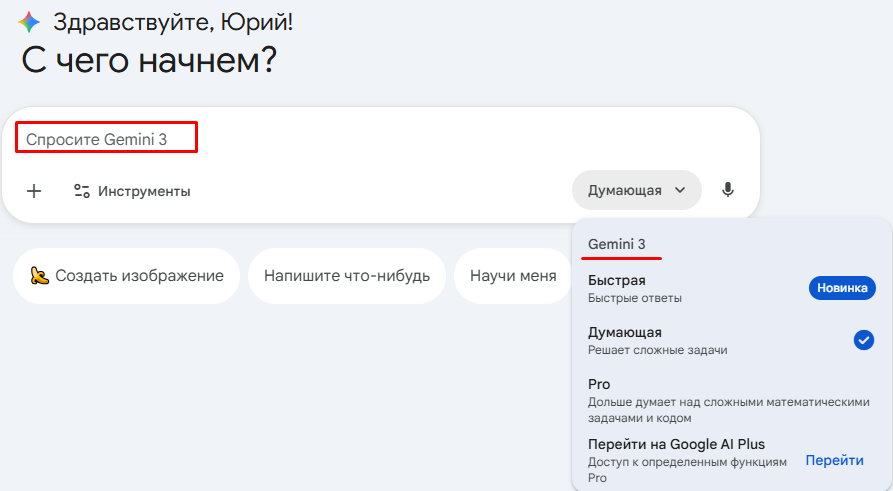Select the Думающая model option in menu
The height and width of the screenshot is (491, 893).
(x=731, y=340)
